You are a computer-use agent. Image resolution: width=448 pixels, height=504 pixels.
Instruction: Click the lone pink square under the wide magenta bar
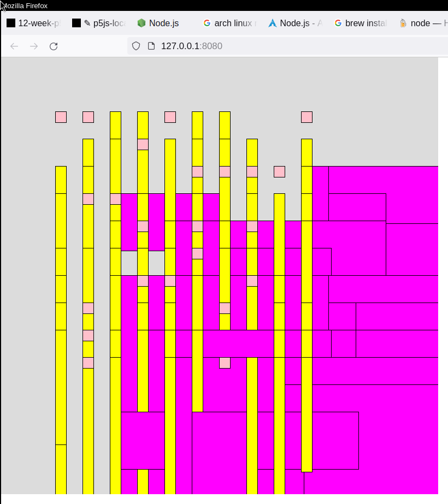(x=225, y=363)
